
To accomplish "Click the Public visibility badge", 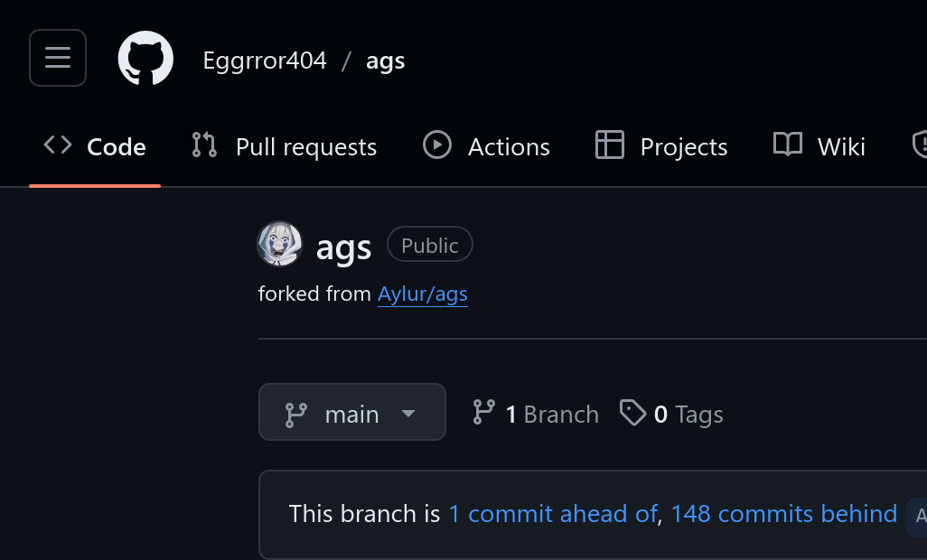I will tap(429, 244).
